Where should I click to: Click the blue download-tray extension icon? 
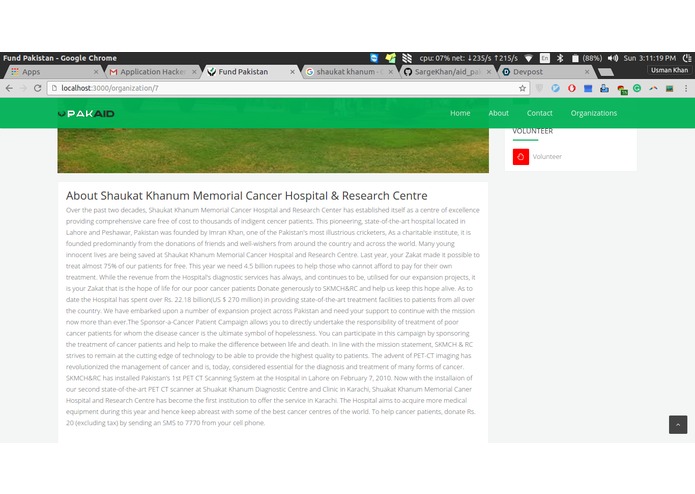click(604, 88)
